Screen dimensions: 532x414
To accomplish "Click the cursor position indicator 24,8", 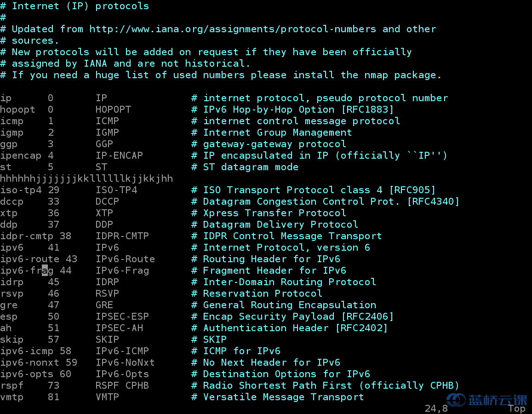I will tap(436, 408).
